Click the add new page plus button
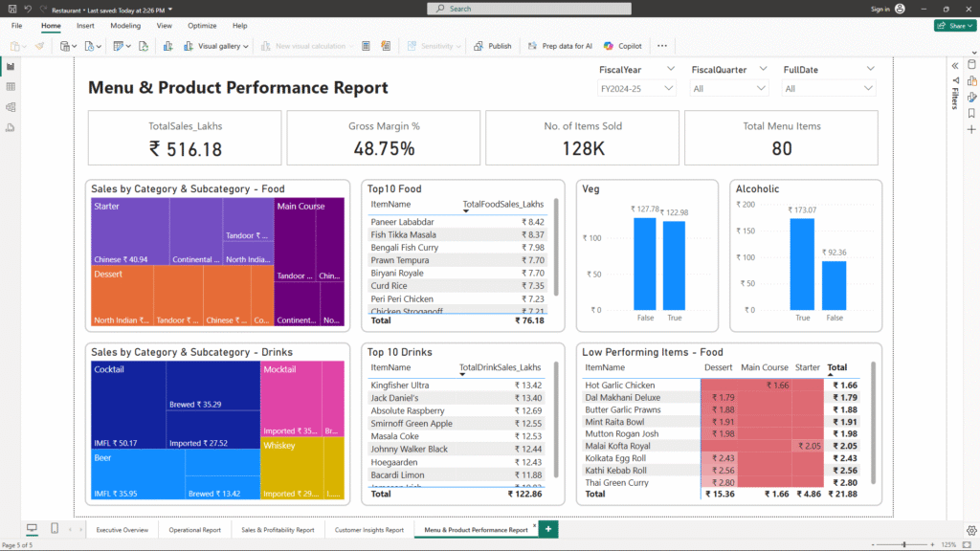This screenshot has width=980, height=551. coord(548,529)
